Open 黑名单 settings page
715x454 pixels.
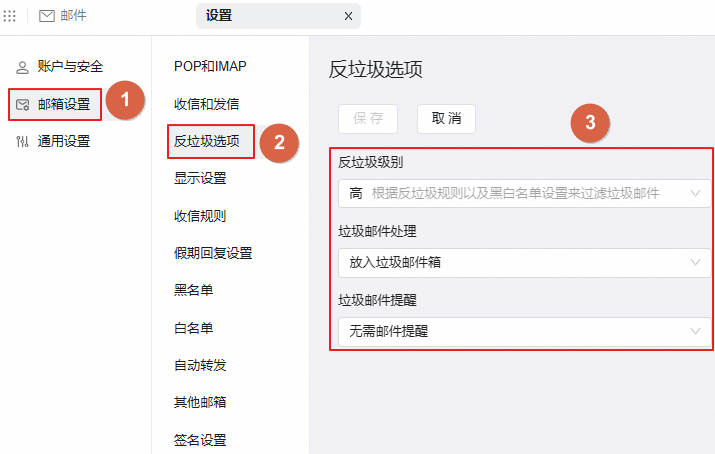tap(193, 290)
